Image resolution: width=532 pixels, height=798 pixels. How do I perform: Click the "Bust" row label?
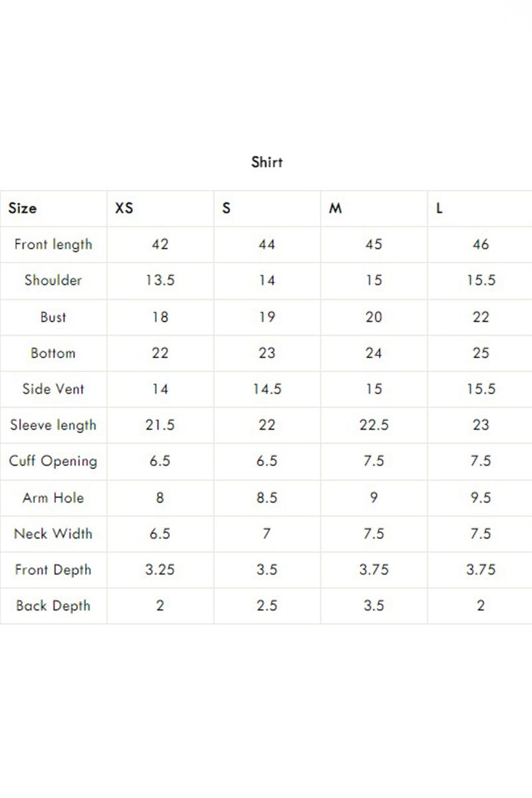53,317
